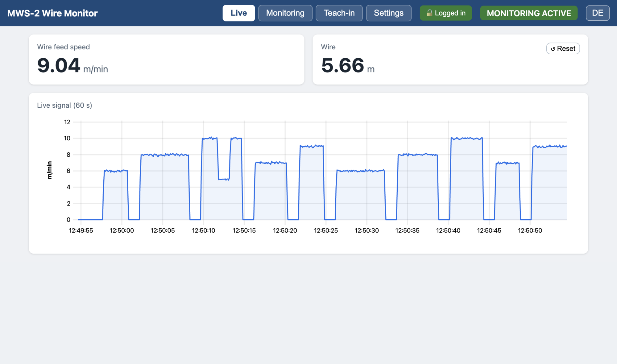Click the Live signal (60 s) chart heading

64,105
